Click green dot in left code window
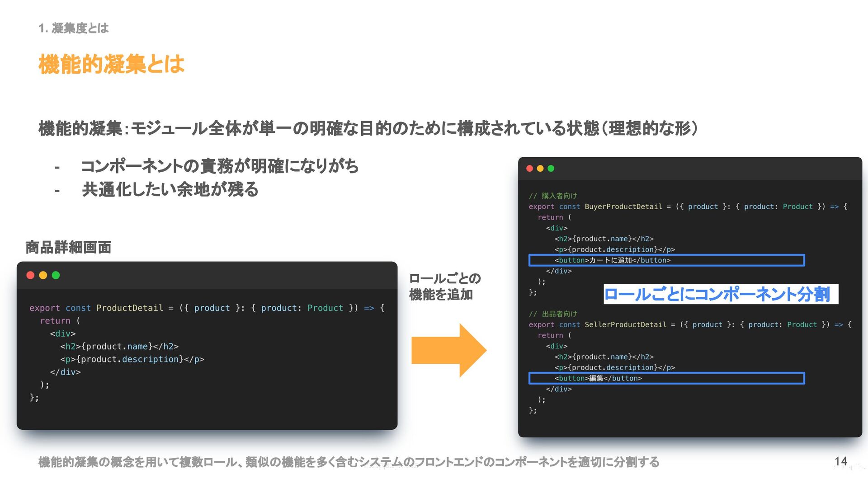The width and height of the screenshot is (868, 488). (x=56, y=275)
